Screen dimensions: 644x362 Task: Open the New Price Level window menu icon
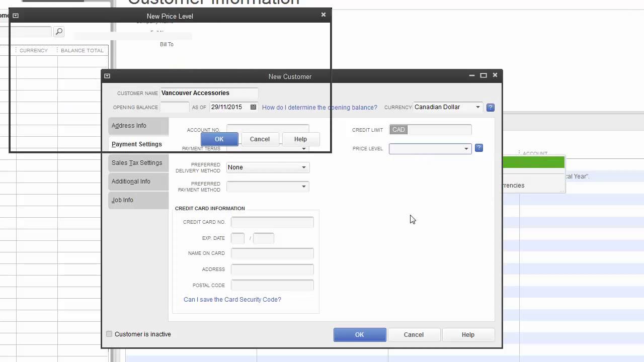[16, 16]
